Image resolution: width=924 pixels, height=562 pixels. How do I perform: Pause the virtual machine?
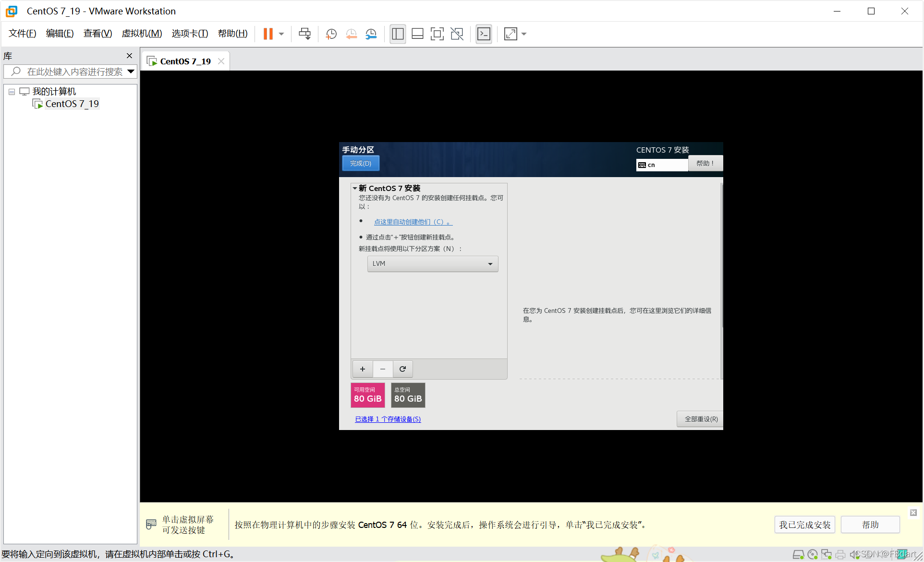pyautogui.click(x=268, y=34)
